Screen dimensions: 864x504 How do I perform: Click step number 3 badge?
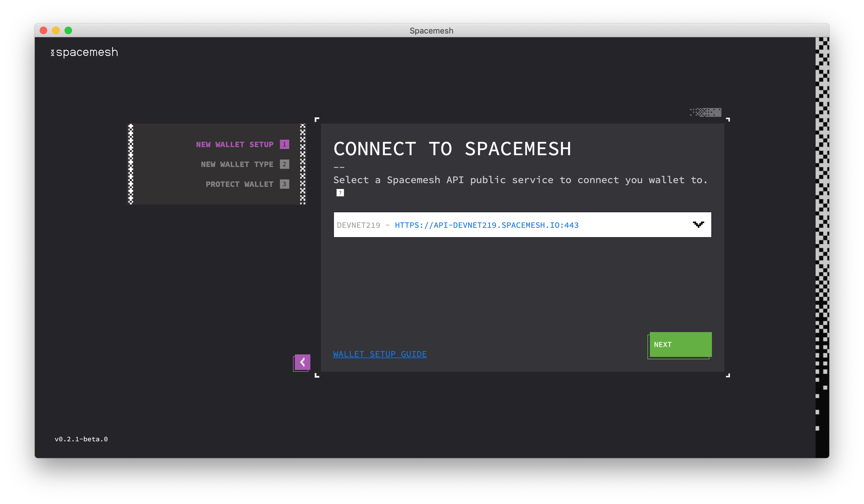[284, 184]
